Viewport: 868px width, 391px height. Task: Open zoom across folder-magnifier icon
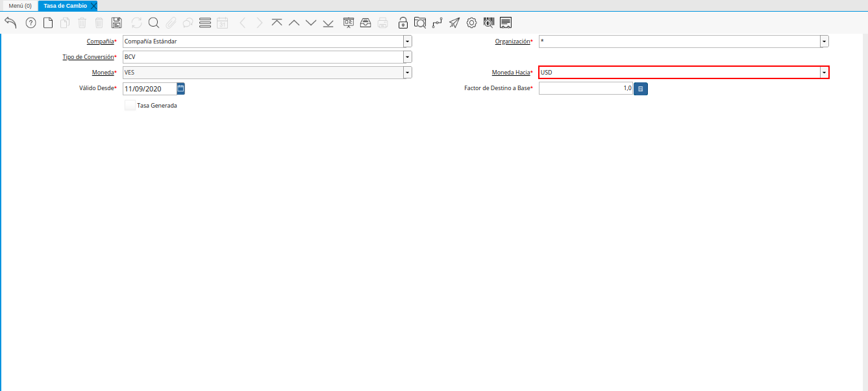coord(420,23)
